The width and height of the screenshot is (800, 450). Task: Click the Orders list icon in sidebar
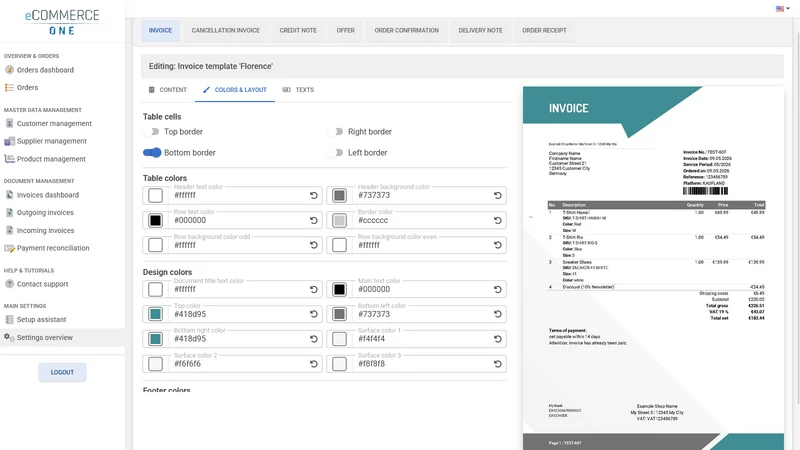pyautogui.click(x=9, y=88)
